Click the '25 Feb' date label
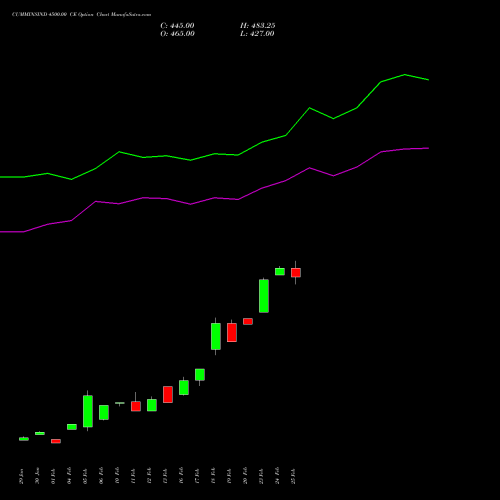 tap(293, 476)
